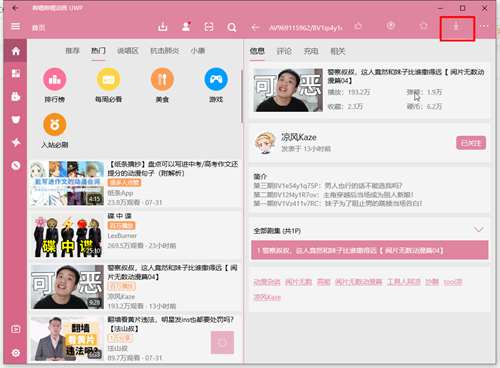
Task: Toggle the 已关注 follow button for 凉风Kaze
Action: pos(471,143)
